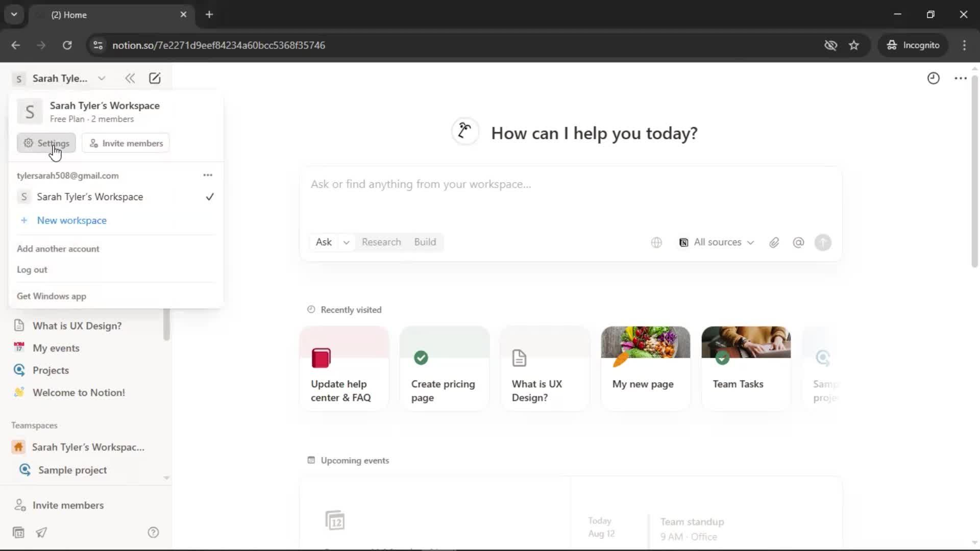The width and height of the screenshot is (980, 551).
Task: Click the three-dot menu next to tylersarah508@gmail.com
Action: [x=208, y=175]
